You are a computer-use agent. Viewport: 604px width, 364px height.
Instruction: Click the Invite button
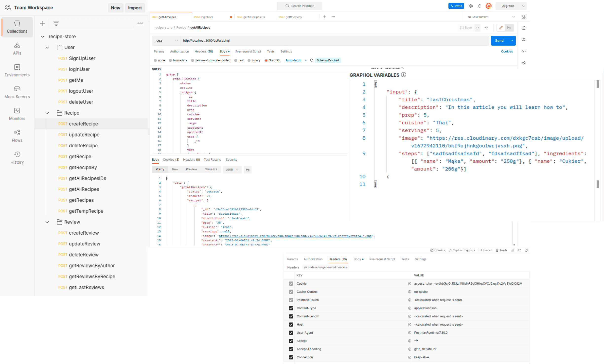coord(456,6)
